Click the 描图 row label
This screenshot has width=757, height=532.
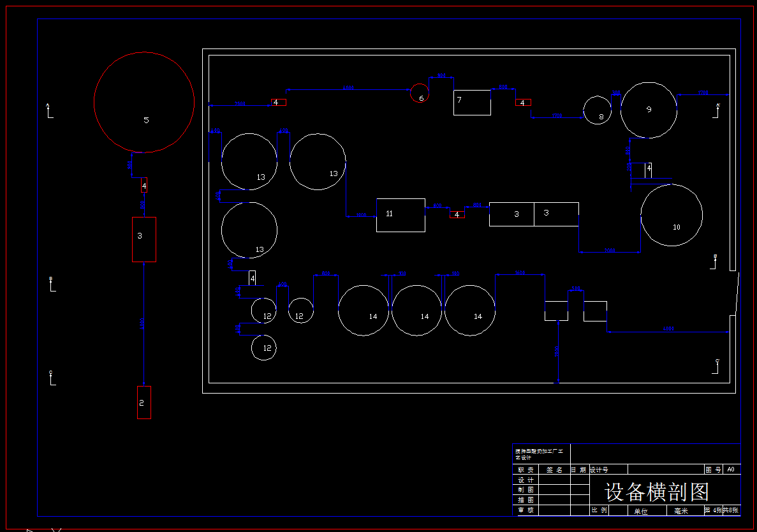tap(525, 499)
